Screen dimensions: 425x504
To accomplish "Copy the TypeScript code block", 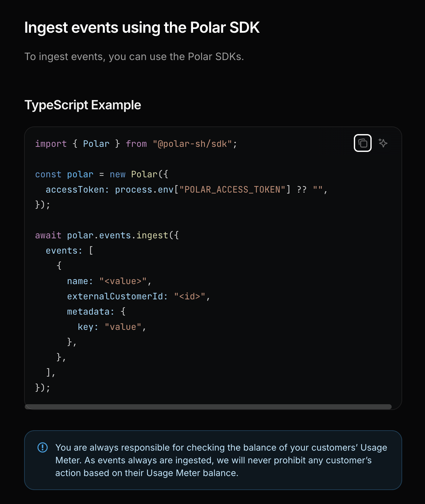I will click(362, 143).
